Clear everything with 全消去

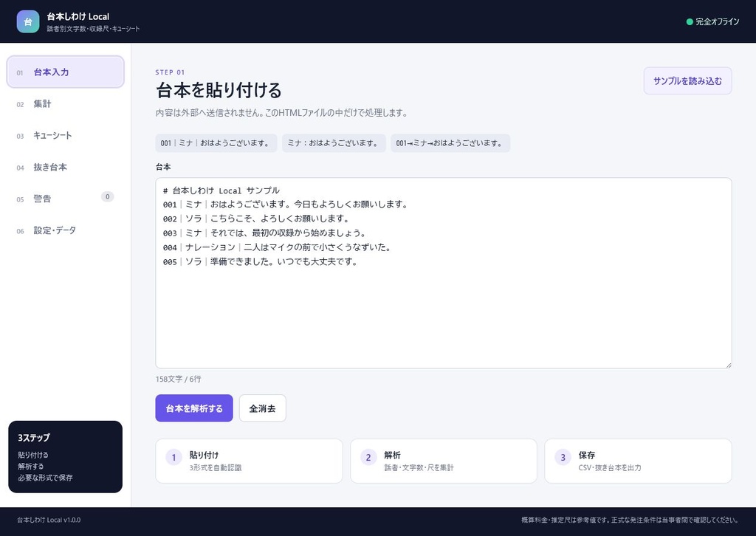pos(262,408)
